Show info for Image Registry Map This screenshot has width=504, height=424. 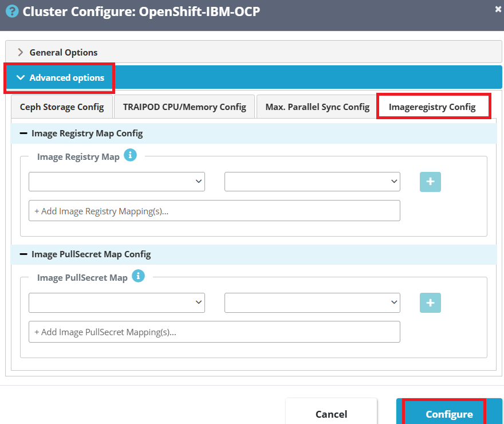point(130,155)
